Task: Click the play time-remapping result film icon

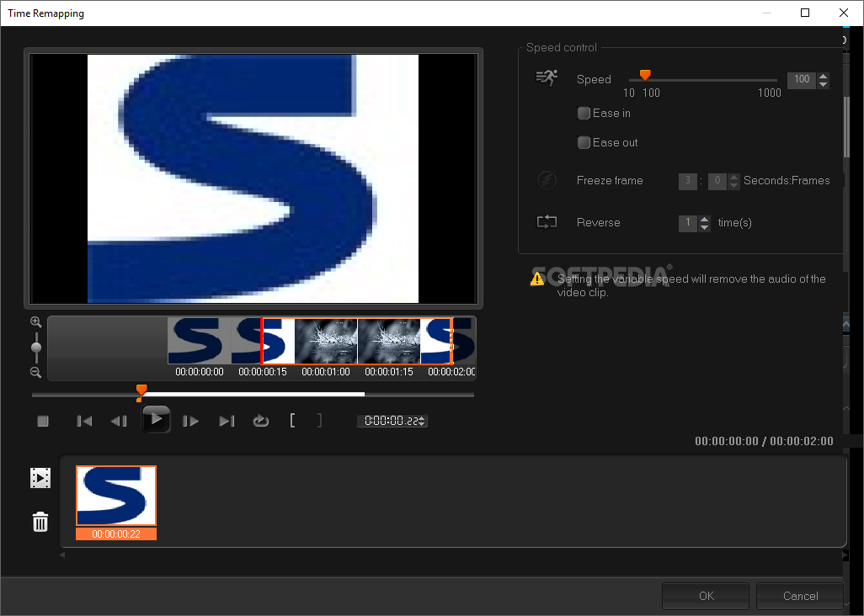Action: 40,478
